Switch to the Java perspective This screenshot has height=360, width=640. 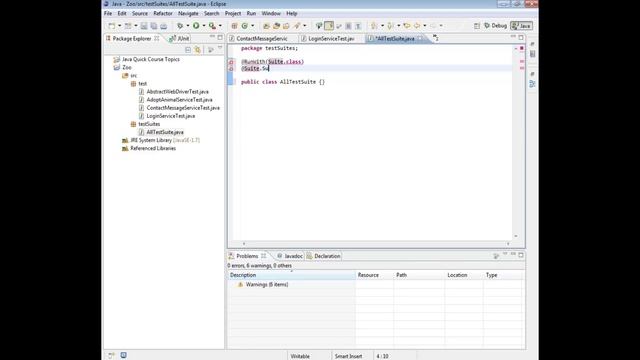(x=521, y=26)
